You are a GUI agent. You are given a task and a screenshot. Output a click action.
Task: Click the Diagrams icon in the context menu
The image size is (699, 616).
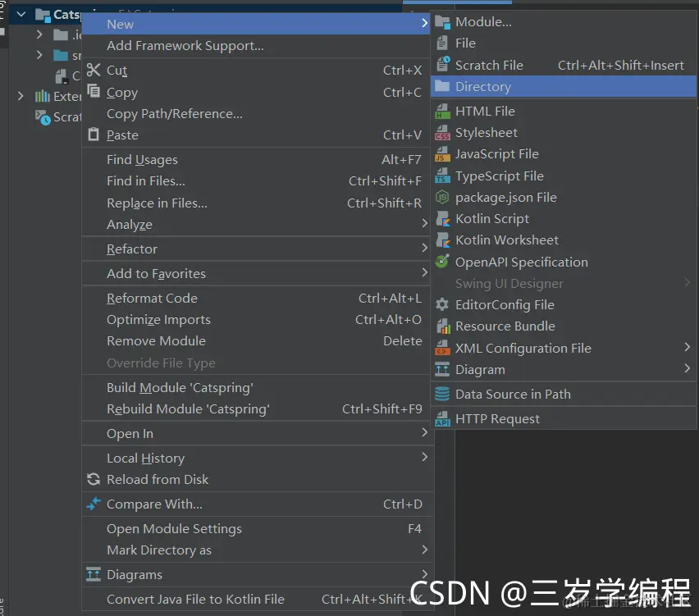pyautogui.click(x=94, y=574)
